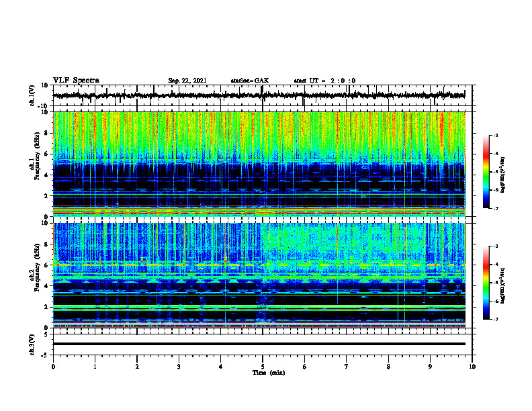Click the VLF Spectra plot title
This screenshot has width=532, height=411.
pos(76,81)
